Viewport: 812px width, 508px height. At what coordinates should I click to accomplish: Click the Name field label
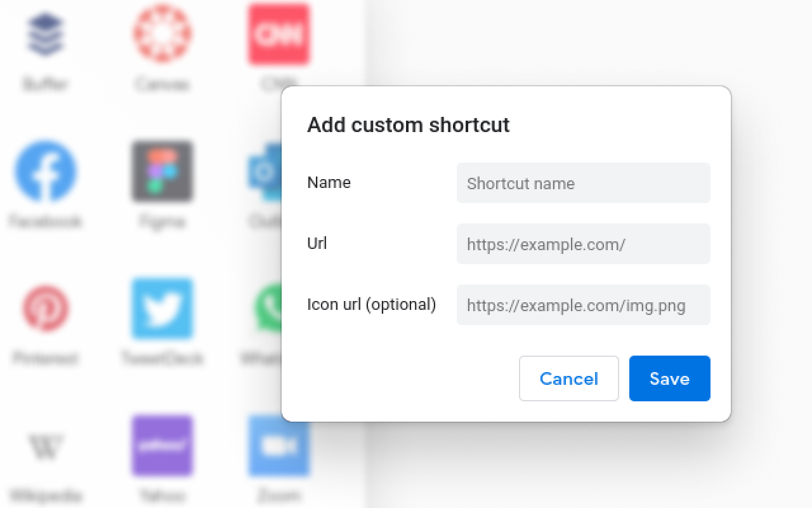point(329,182)
